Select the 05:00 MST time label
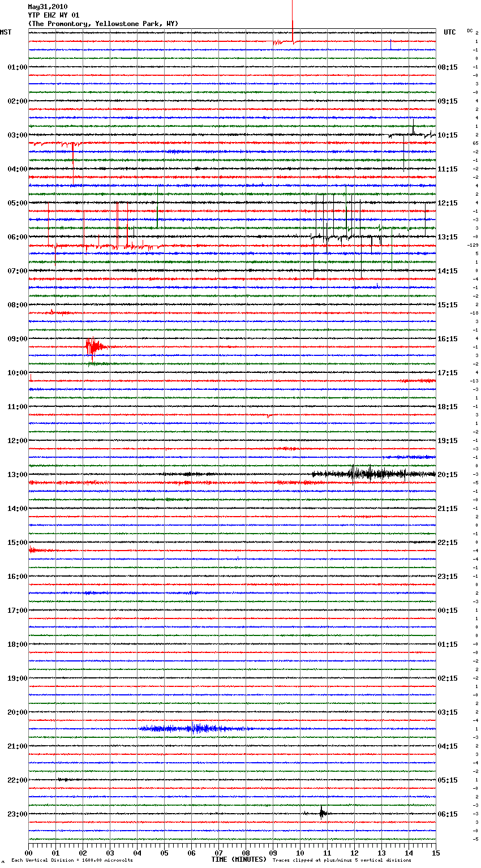 pos(18,203)
